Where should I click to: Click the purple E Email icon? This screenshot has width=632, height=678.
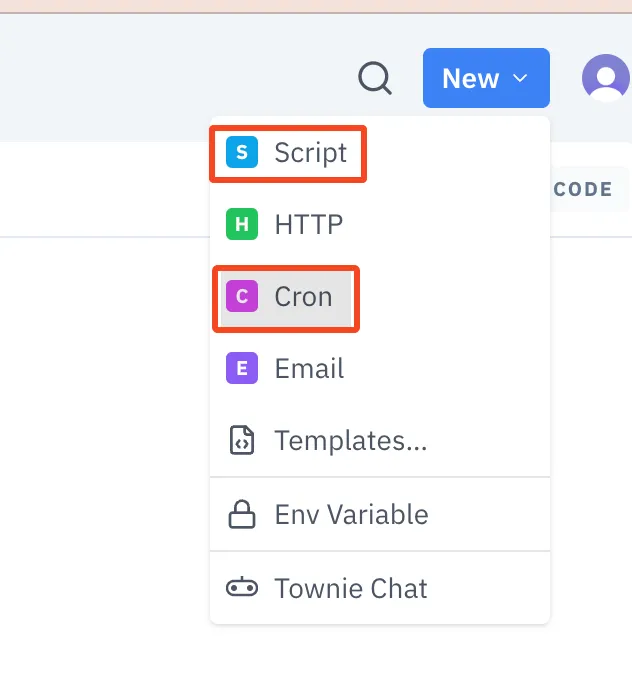(x=242, y=368)
